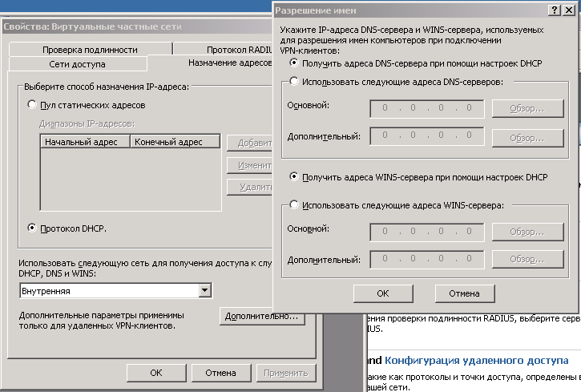Click Отмена in the Свойства window
This screenshot has width=581, height=392.
tap(221, 373)
